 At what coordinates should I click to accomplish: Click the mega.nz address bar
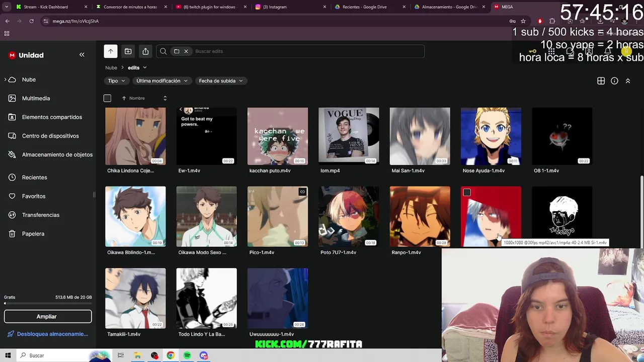coord(272,21)
